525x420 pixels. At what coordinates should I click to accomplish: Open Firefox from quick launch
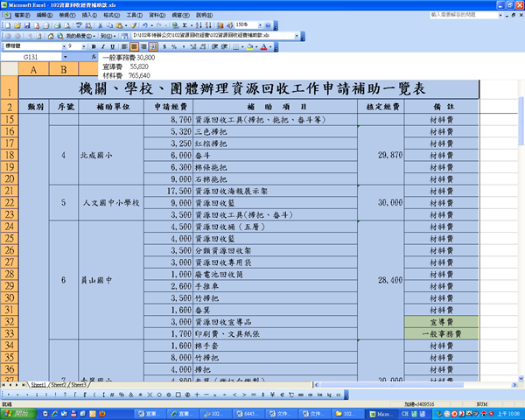102,414
